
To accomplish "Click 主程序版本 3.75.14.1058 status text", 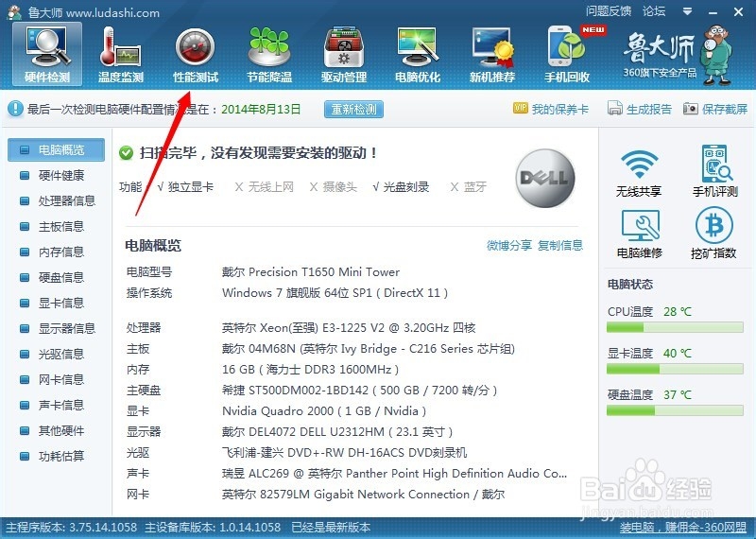I will (x=72, y=527).
